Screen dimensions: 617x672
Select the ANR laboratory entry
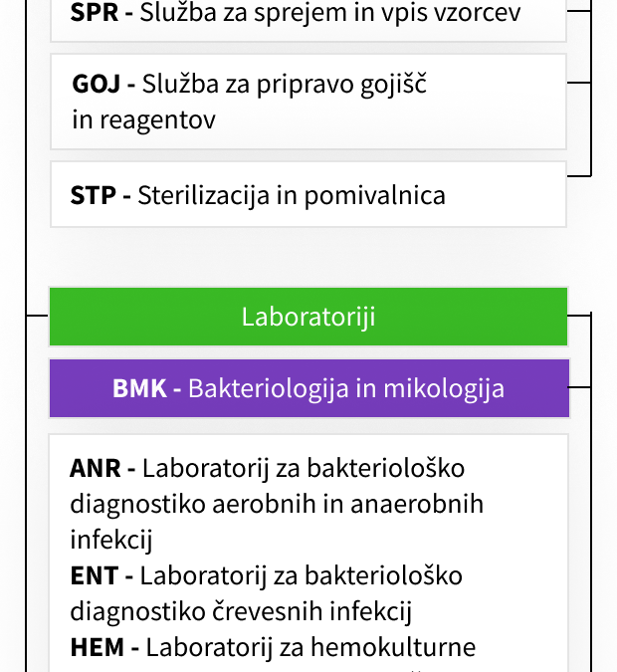pos(277,504)
